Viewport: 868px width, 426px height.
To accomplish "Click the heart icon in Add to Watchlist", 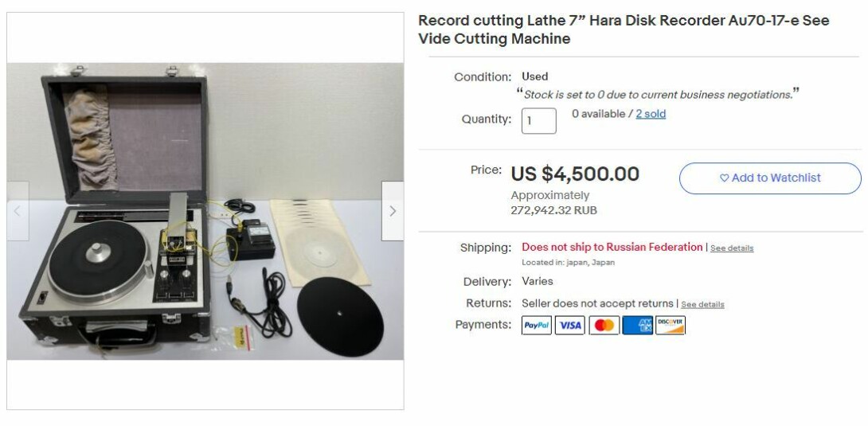I will [x=724, y=178].
